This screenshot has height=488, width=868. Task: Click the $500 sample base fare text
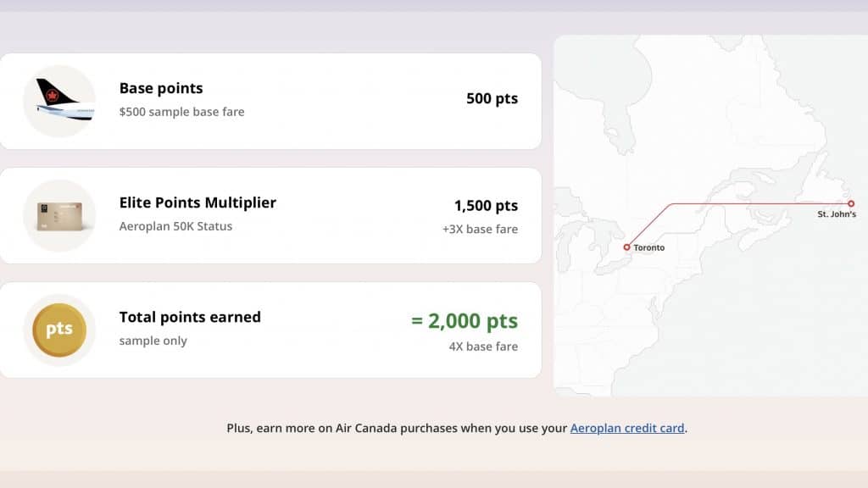coord(181,111)
